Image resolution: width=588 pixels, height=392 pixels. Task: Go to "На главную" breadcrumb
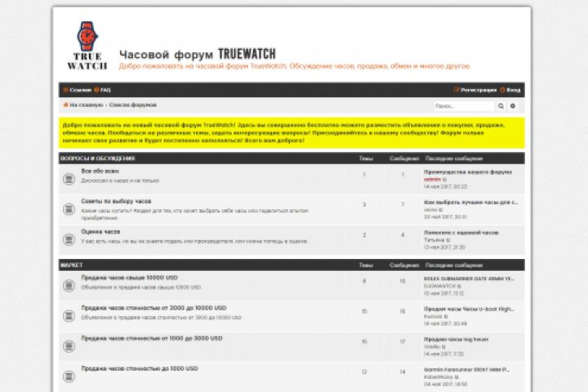tap(87, 105)
